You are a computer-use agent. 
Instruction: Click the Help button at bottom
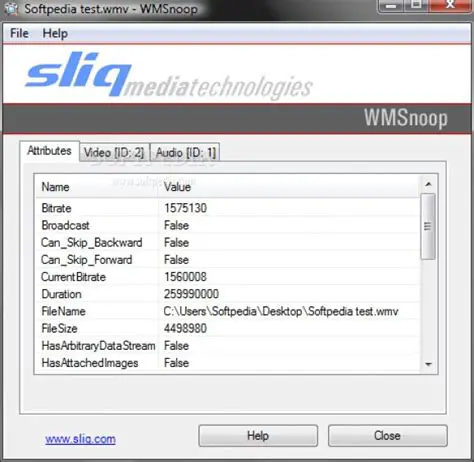point(258,435)
